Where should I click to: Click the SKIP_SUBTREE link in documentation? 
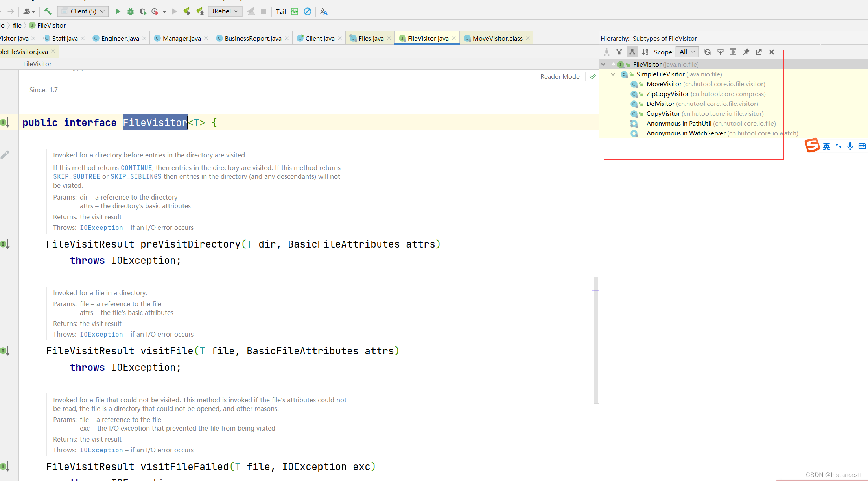[x=77, y=176]
